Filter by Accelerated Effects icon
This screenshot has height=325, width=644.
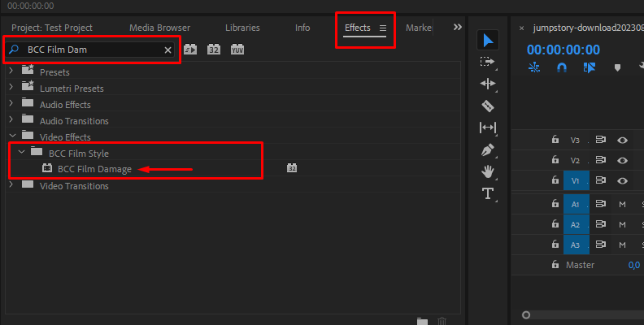tap(190, 50)
